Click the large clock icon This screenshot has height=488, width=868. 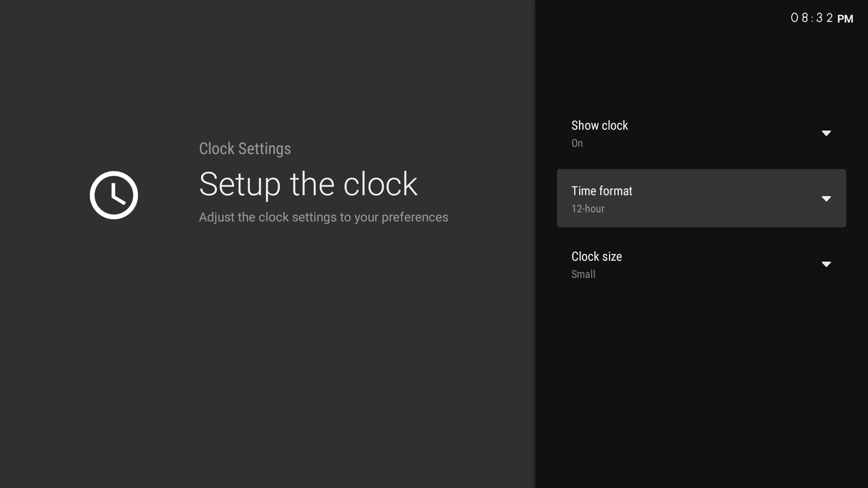pos(114,195)
